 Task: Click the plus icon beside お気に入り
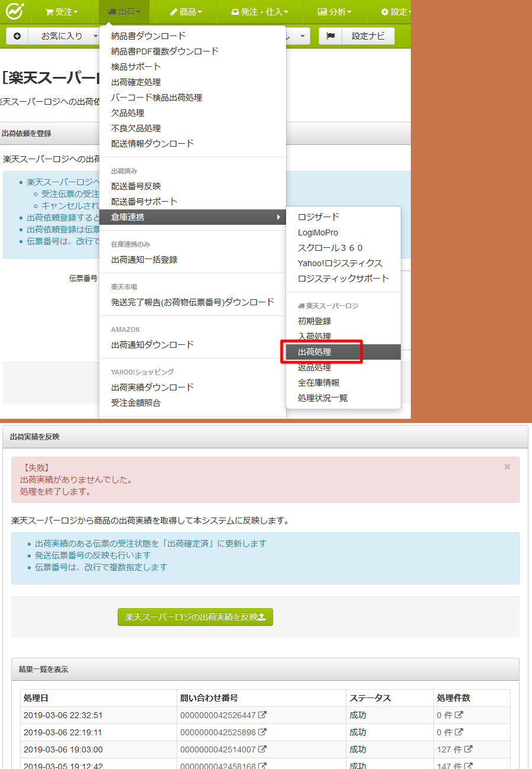17,36
